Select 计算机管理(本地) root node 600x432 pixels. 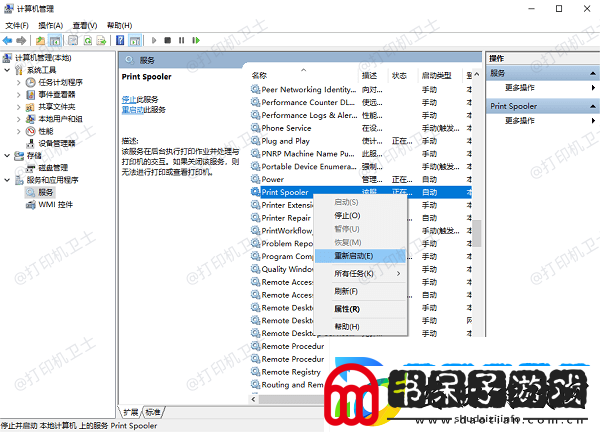(43, 58)
